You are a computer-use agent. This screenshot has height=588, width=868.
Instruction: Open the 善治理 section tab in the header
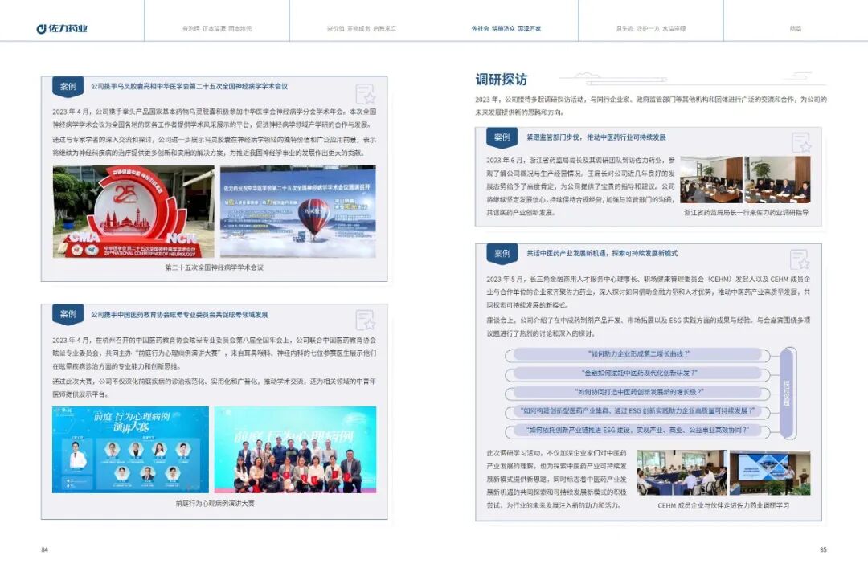pos(217,28)
